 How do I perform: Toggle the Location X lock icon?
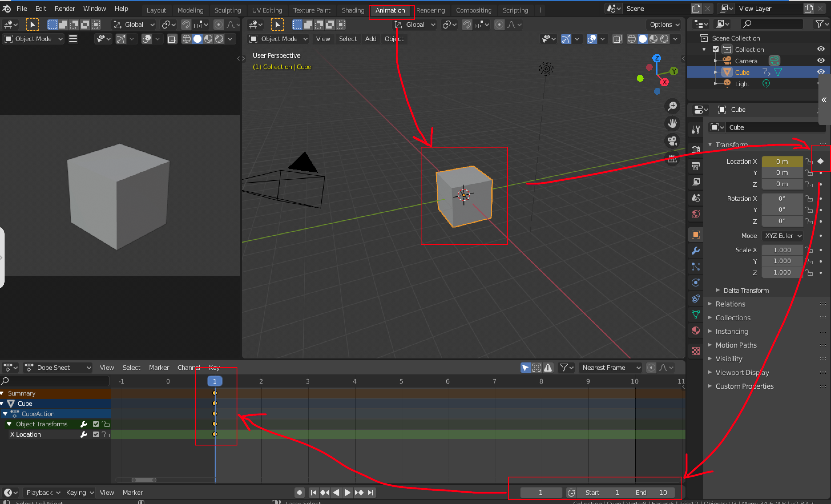tap(808, 161)
